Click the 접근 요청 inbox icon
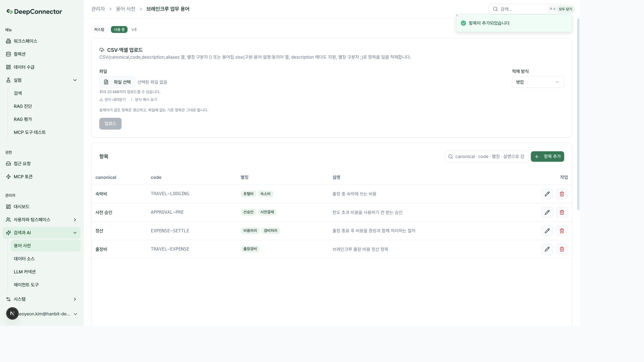644x362 pixels. pos(8,164)
